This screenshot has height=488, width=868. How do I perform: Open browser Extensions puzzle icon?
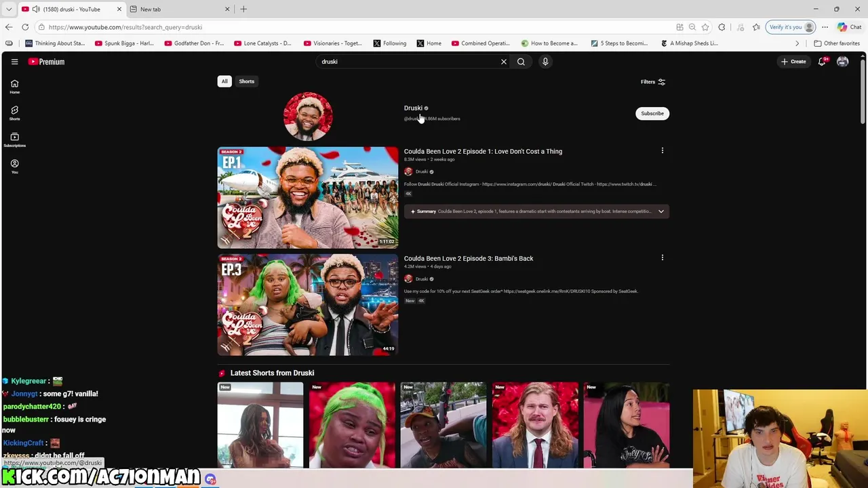tap(722, 27)
